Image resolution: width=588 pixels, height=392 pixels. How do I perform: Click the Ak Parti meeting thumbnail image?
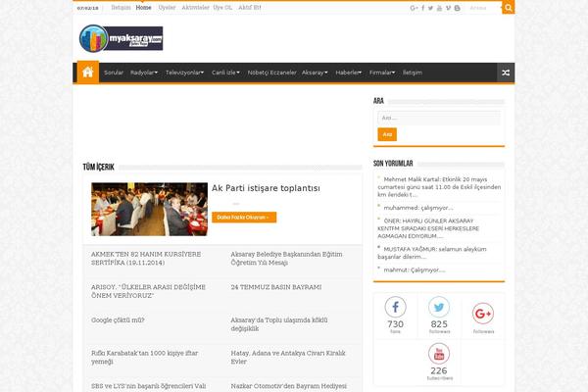point(149,210)
